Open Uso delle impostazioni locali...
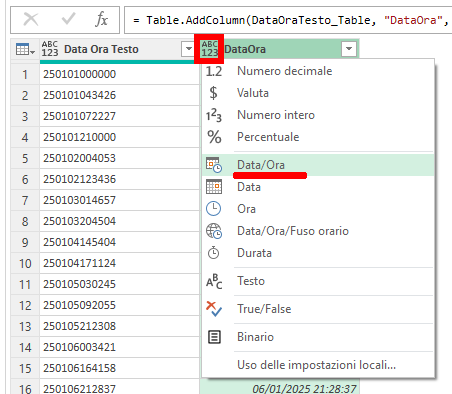 pos(316,365)
